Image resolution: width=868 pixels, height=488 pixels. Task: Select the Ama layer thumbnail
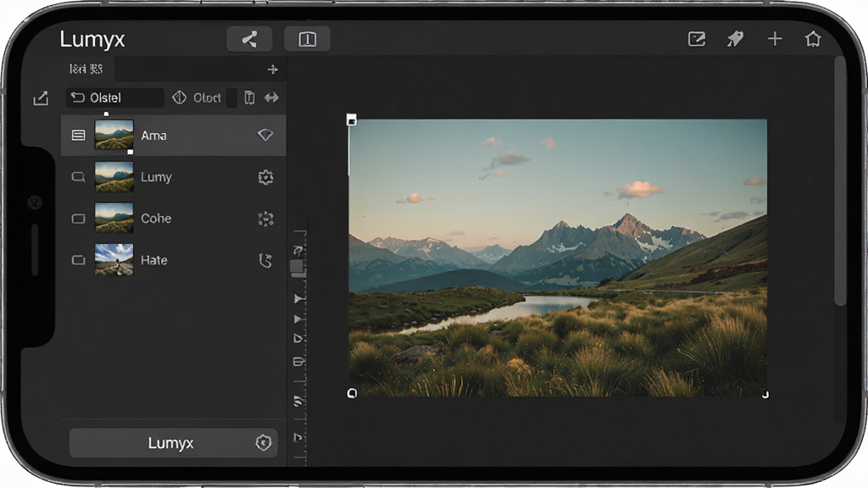[114, 135]
